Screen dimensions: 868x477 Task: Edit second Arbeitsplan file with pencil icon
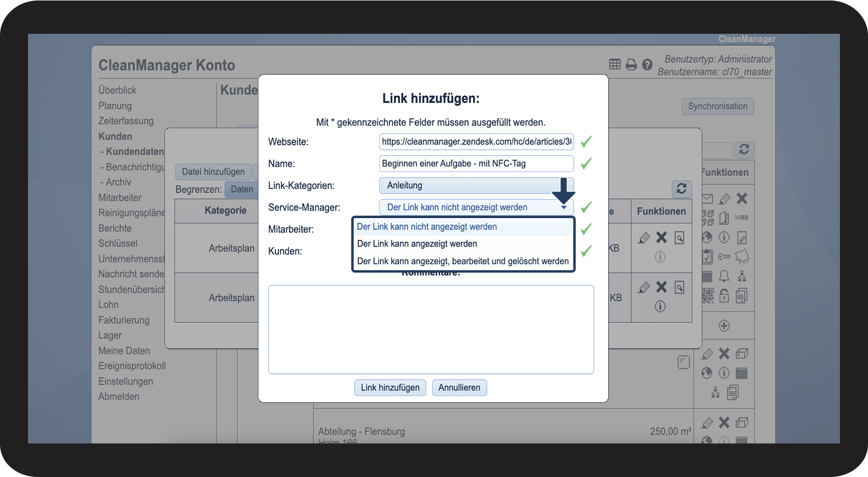click(x=644, y=287)
